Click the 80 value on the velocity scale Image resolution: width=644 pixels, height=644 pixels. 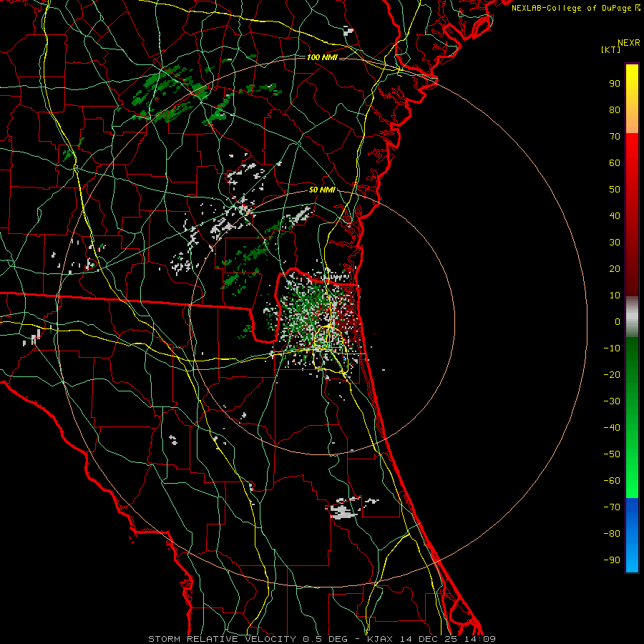click(615, 109)
